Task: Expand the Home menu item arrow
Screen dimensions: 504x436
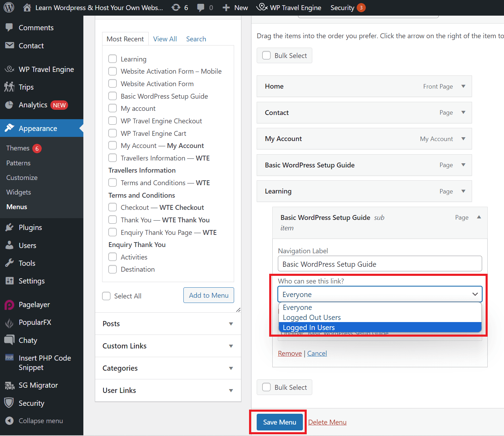Action: [463, 86]
